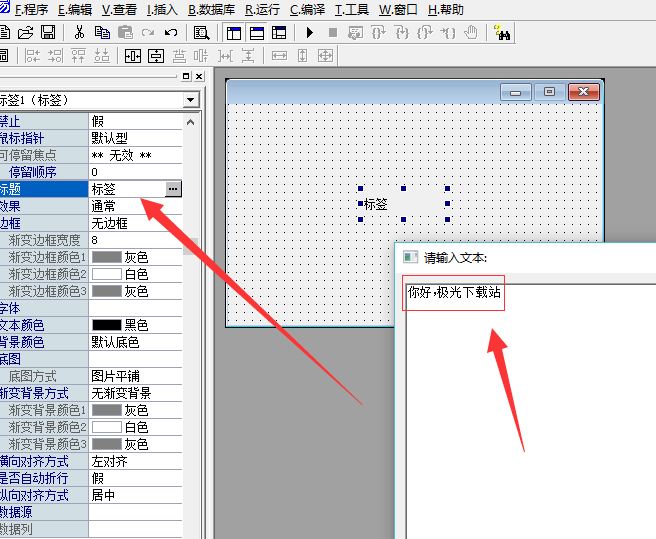Open the 标签1（标签） component dropdown

point(190,100)
